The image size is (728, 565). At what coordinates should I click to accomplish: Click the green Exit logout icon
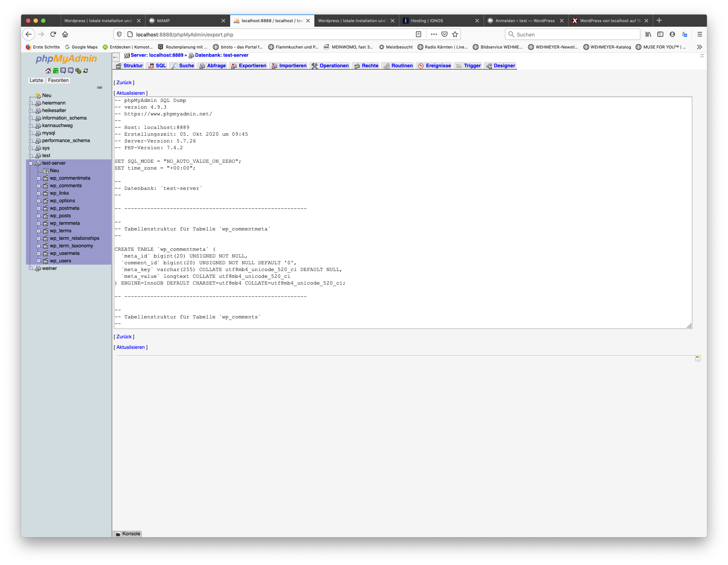[x=55, y=71]
